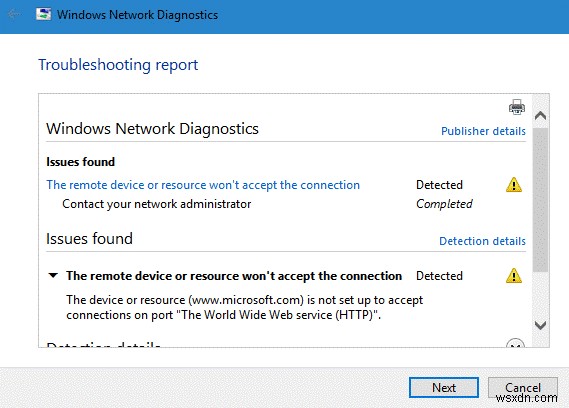Screen dimensions: 569x408
Task: Click 'Windows Network Diagnostics' report heading
Action: (152, 128)
